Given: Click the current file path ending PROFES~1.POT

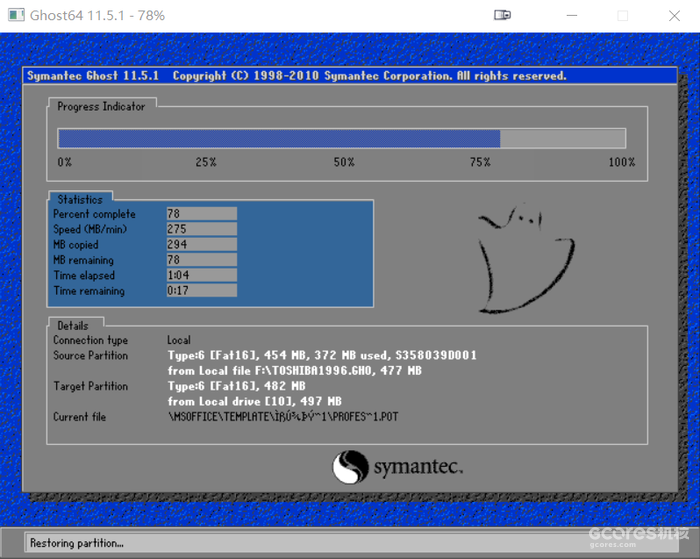Looking at the screenshot, I should click(x=283, y=417).
